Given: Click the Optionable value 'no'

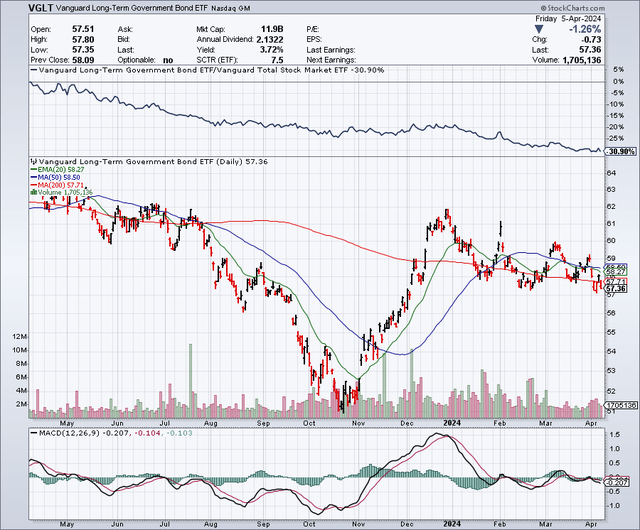Looking at the screenshot, I should (168, 60).
